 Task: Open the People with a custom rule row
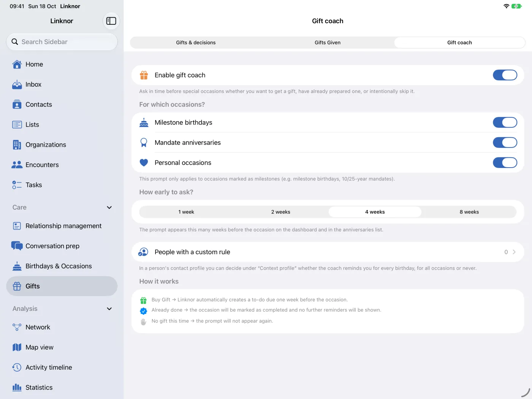tap(328, 252)
